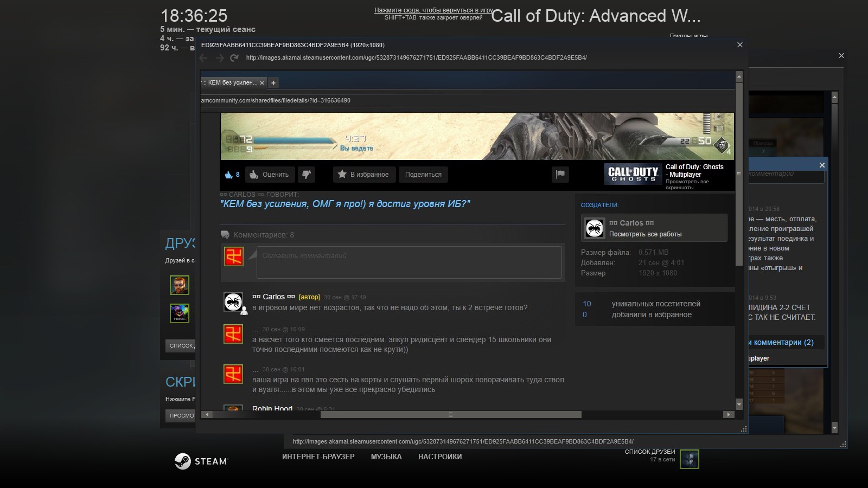The image size is (868, 488).
Task: Click the browser's scroll-down arrow
Action: tap(739, 404)
